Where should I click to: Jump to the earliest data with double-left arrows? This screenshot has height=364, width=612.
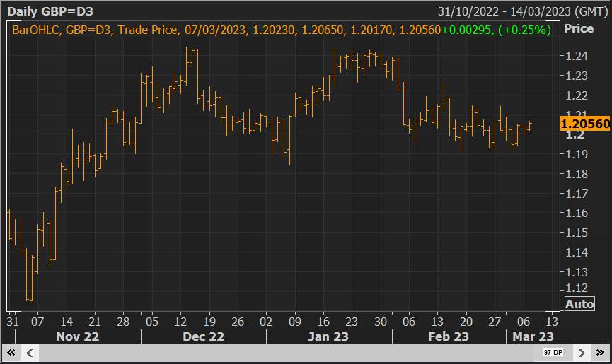[x=11, y=353]
